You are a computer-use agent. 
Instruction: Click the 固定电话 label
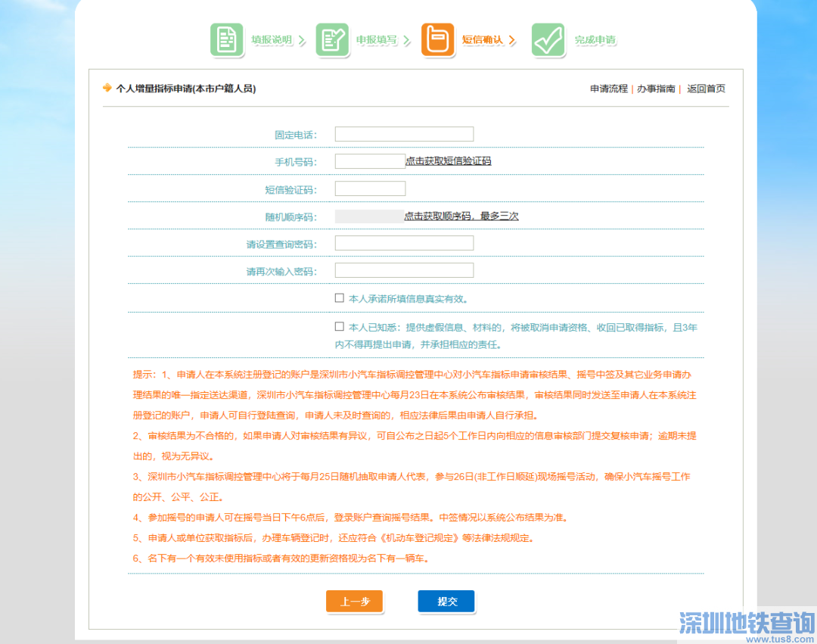pyautogui.click(x=296, y=135)
